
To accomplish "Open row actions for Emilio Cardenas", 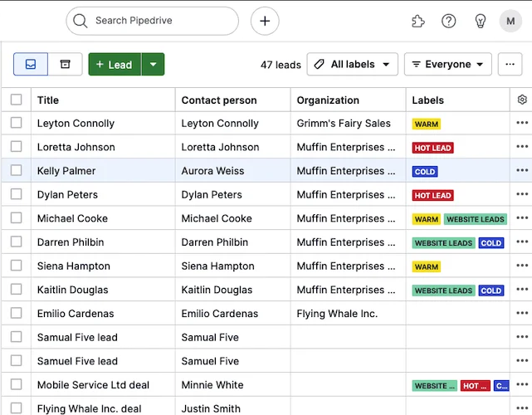I will [522, 313].
